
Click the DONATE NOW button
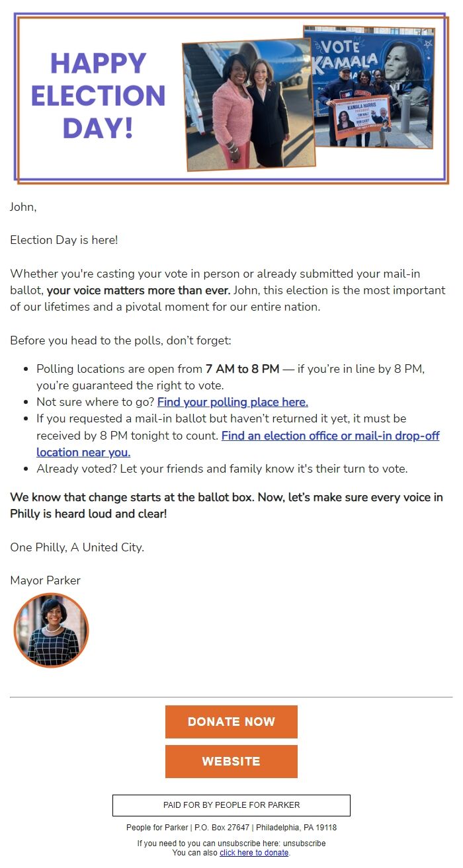pos(231,722)
